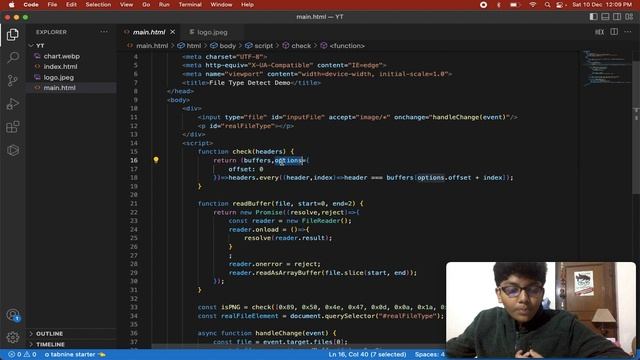Split the editor to the right
Image resolution: width=640 pixels, height=360 pixels.
coord(614,32)
